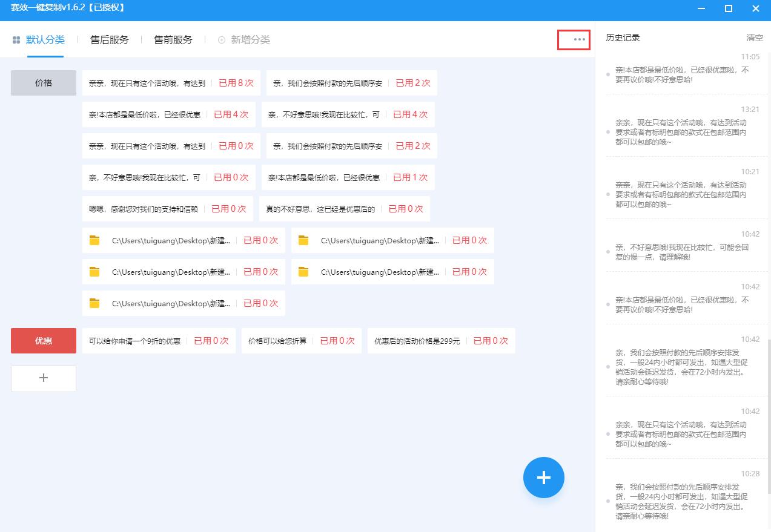771x532 pixels.
Task: Add a new category with the + card
Action: tap(43, 378)
